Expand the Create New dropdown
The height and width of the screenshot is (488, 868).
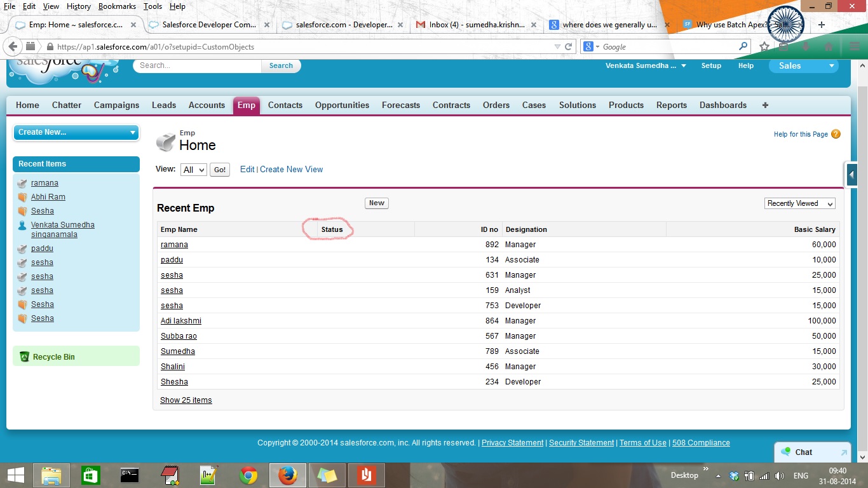pos(76,132)
